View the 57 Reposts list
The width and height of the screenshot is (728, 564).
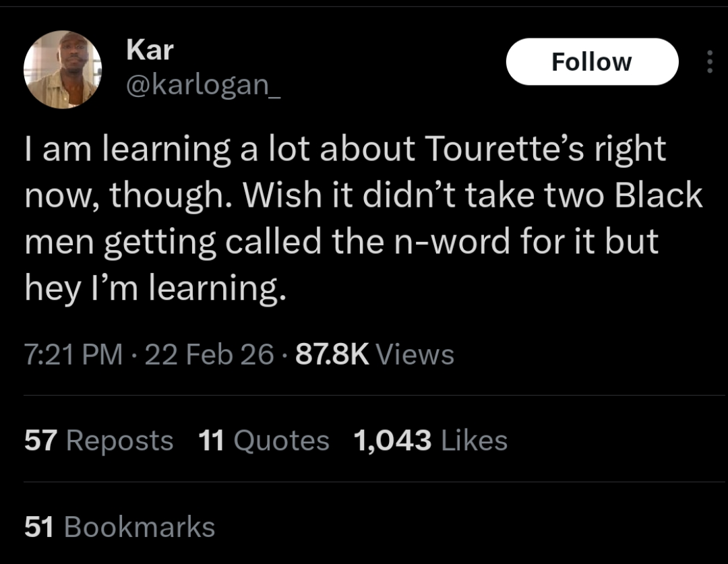pos(98,441)
